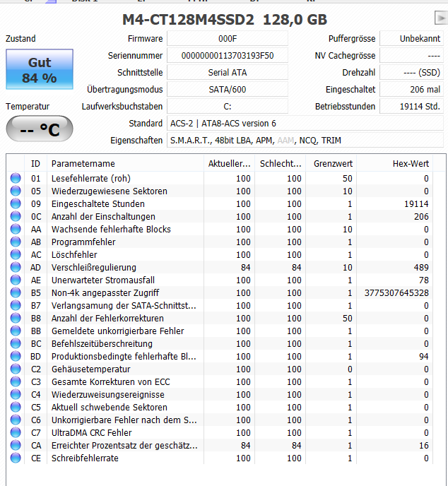This screenshot has width=448, height=486.
Task: Click status icon for Lesefehlerrate (roh) row
Action: click(x=16, y=178)
